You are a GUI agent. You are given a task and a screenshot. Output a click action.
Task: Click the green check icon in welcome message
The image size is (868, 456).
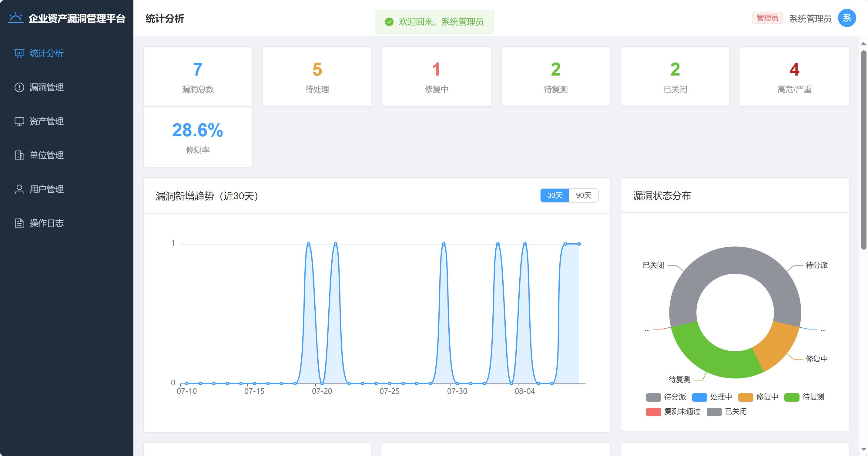389,22
